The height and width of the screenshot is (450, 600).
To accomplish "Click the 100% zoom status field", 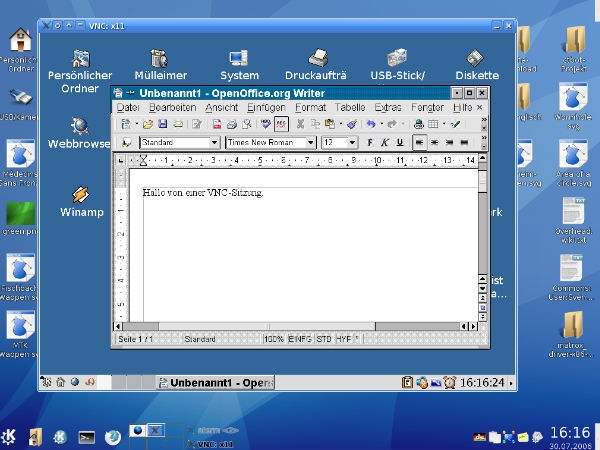I will click(x=274, y=339).
